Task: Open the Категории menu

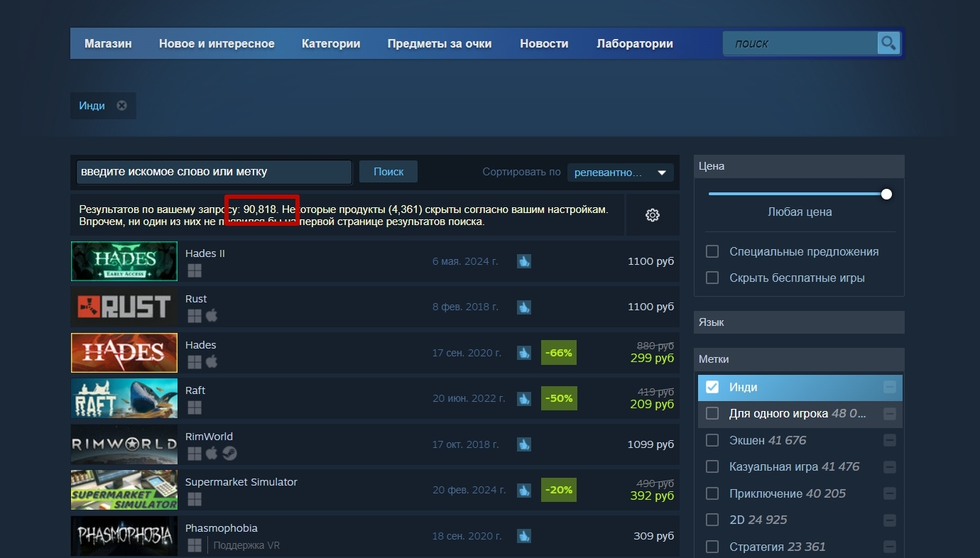Action: click(331, 43)
